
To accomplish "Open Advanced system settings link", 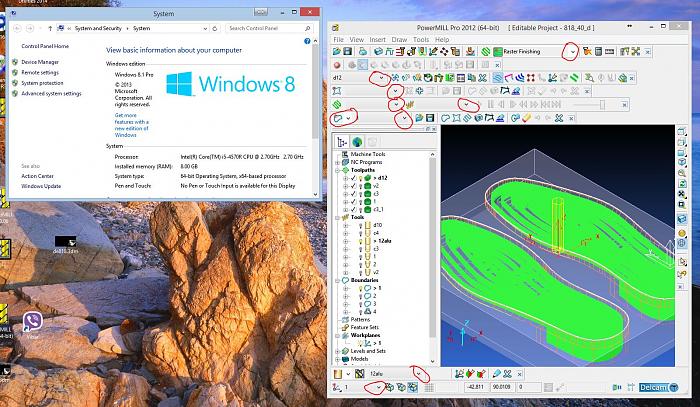I will pos(51,93).
